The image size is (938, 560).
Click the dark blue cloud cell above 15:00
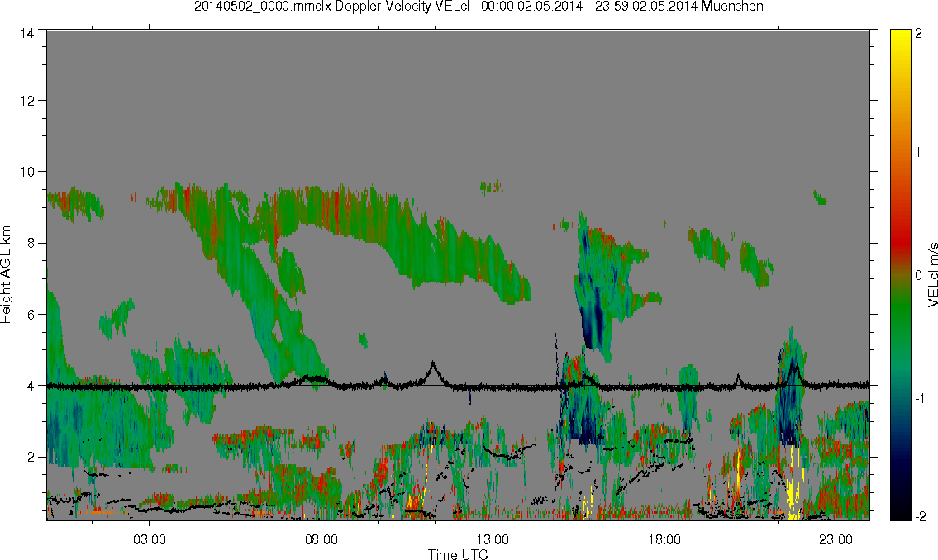pos(593,323)
